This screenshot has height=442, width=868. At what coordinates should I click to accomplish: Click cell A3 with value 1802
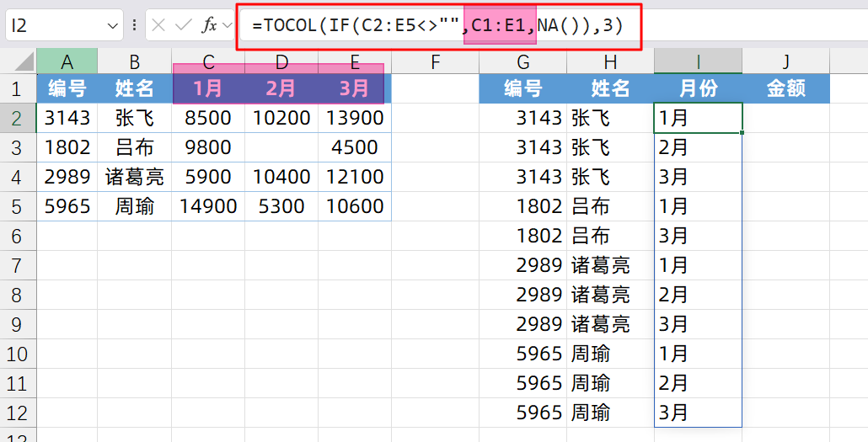67,147
